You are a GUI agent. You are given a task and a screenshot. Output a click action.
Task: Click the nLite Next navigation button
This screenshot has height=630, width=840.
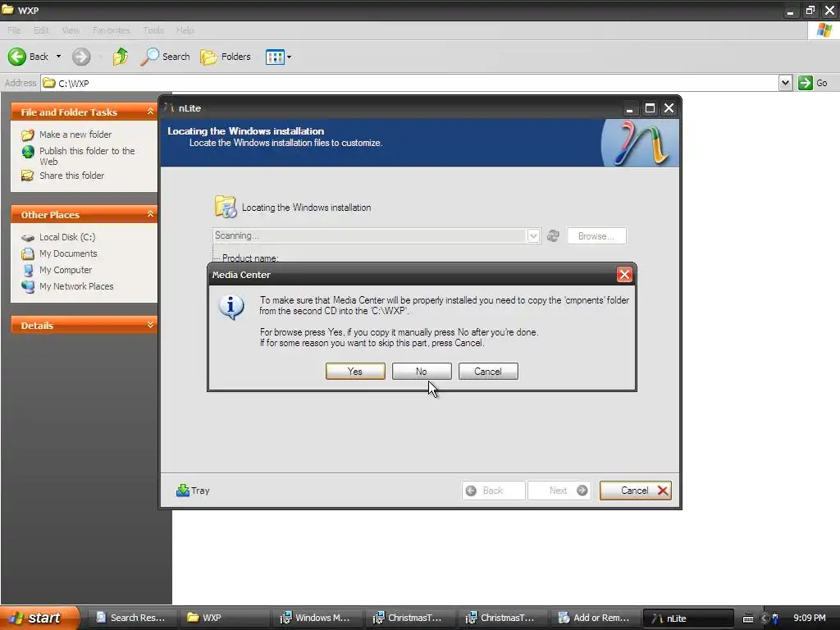(559, 491)
